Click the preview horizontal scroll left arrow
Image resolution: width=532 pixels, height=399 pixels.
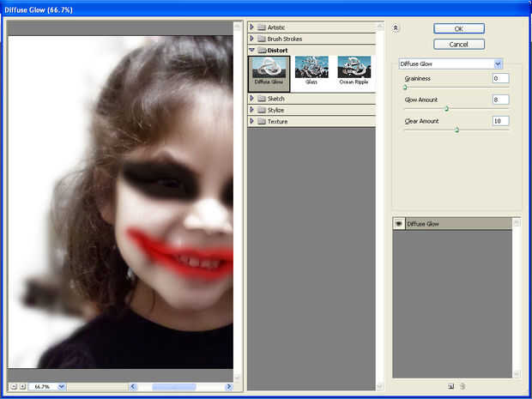[133, 387]
